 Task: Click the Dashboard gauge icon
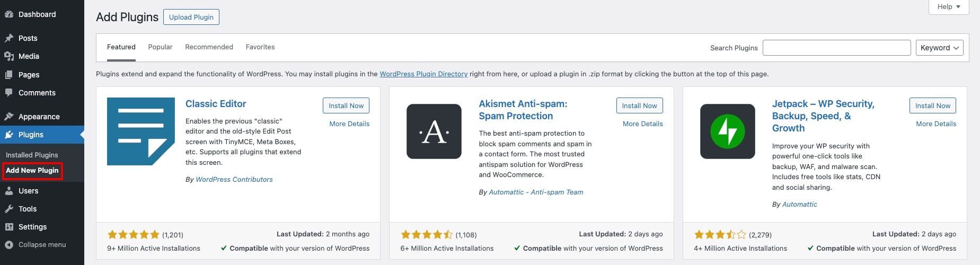(9, 14)
